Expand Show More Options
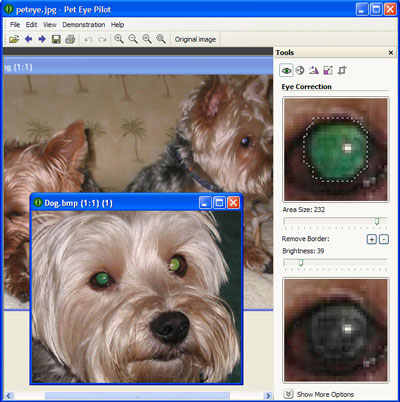 [x=319, y=394]
